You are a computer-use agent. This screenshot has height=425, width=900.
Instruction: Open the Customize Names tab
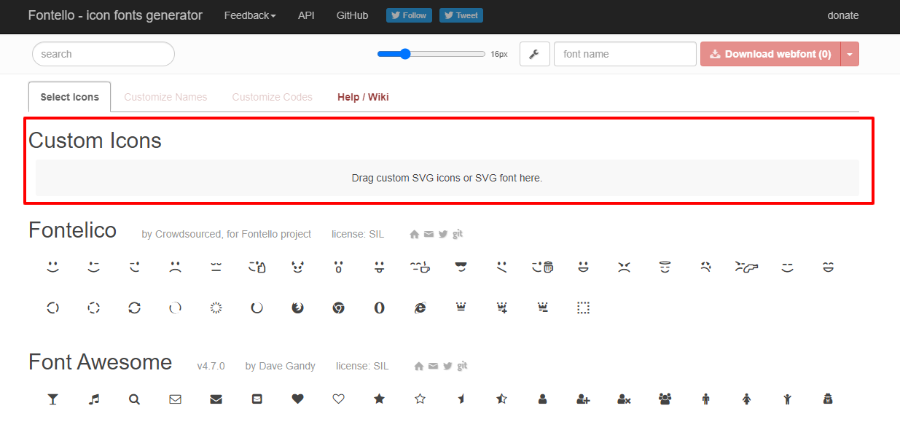point(165,97)
